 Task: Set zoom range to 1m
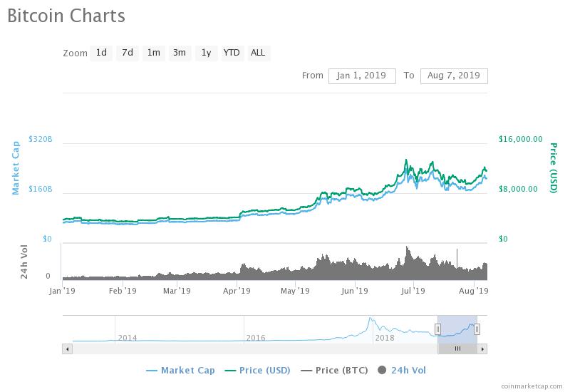(153, 53)
